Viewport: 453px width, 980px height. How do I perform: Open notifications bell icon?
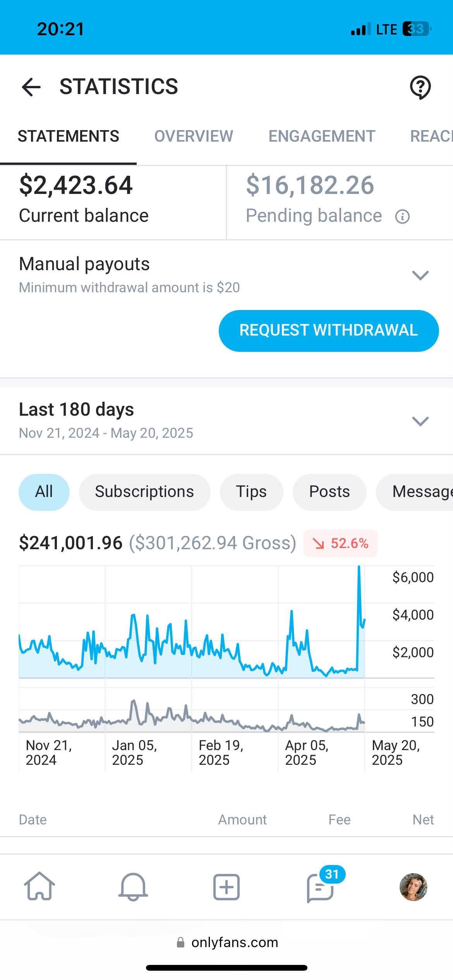pyautogui.click(x=133, y=886)
